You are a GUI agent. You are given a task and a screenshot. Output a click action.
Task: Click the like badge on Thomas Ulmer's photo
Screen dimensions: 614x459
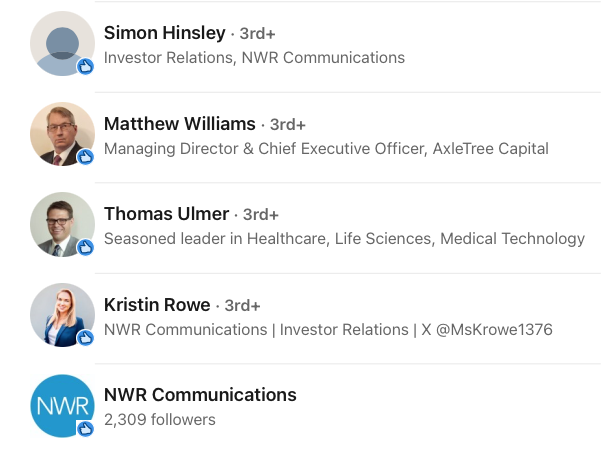(85, 248)
